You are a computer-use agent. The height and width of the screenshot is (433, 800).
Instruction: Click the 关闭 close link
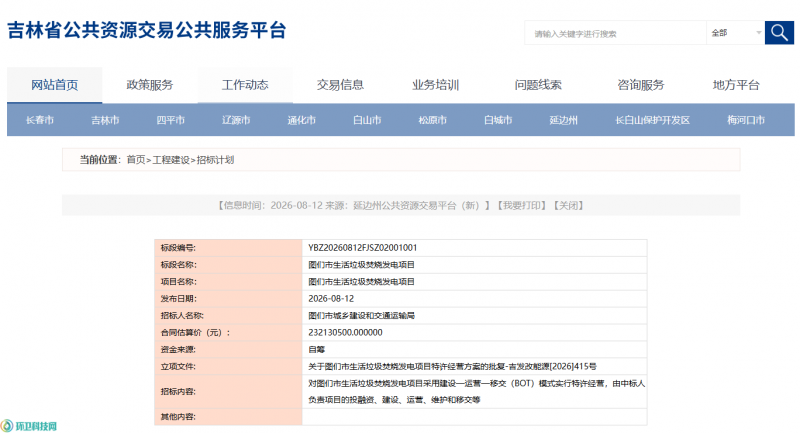coord(568,205)
